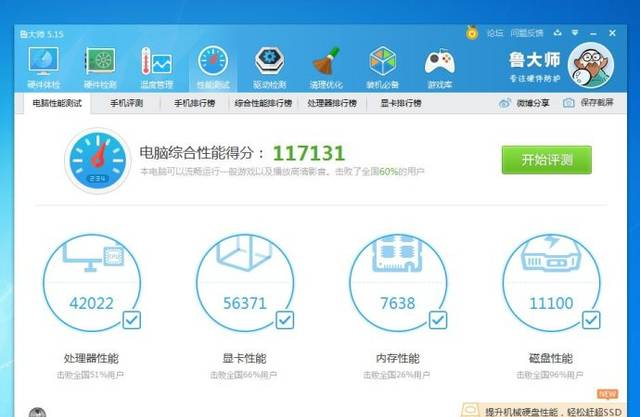Click 击败全国51%用户 text
Viewport: 640px width, 417px height.
tap(90, 375)
